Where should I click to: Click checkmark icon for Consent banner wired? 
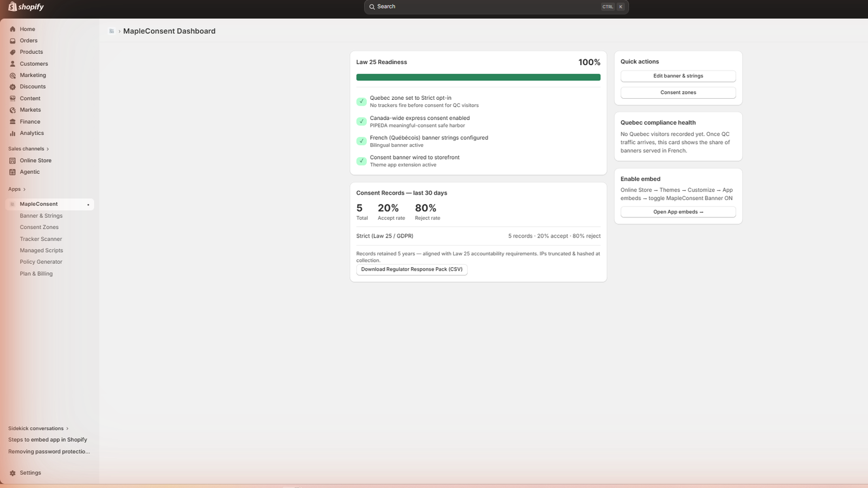click(361, 161)
